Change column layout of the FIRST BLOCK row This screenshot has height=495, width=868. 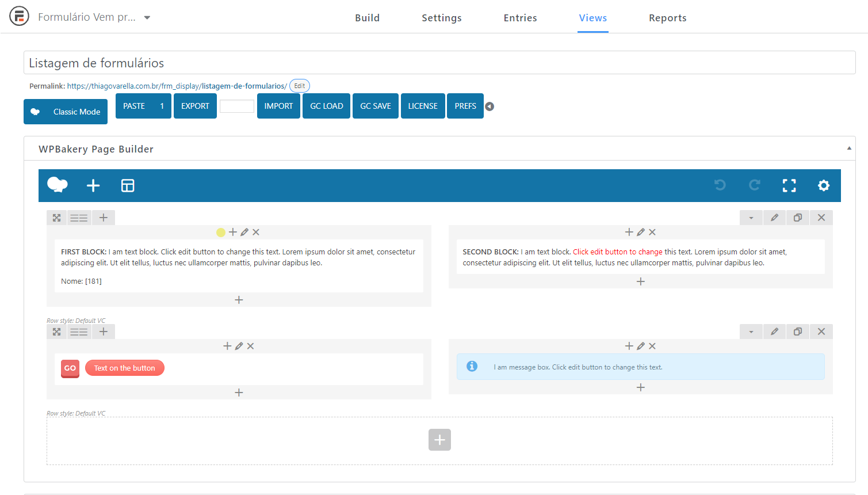[79, 218]
